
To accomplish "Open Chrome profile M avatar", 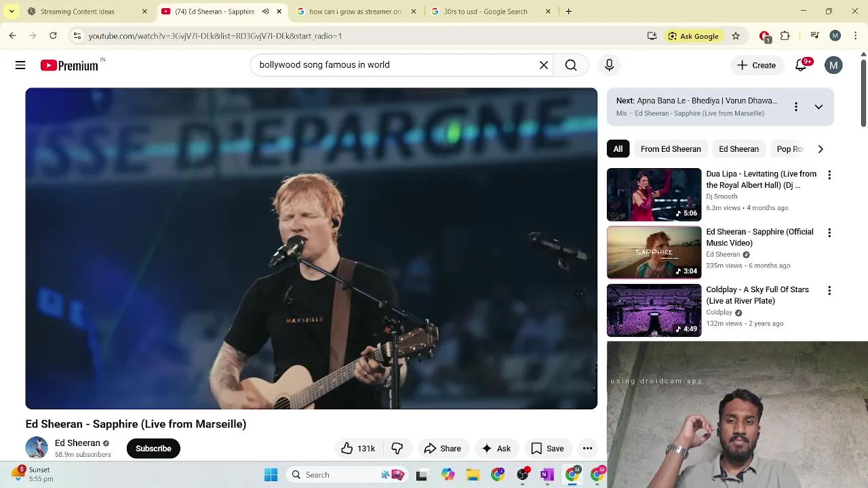I will [x=835, y=36].
